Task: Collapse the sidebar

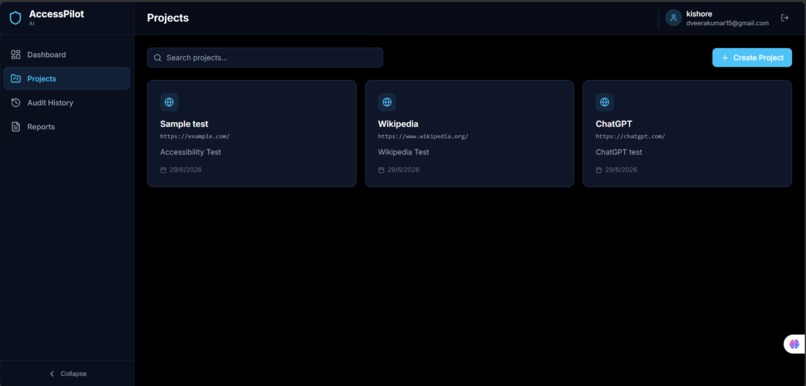Action: pyautogui.click(x=67, y=374)
